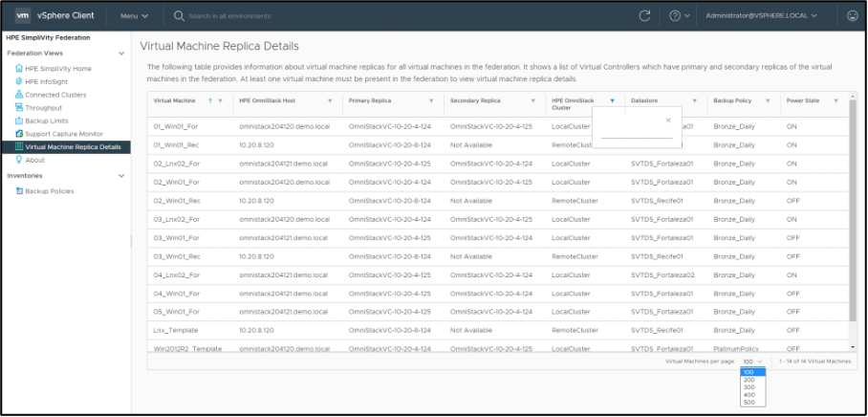Image resolution: width=868 pixels, height=417 pixels.
Task: Filter the Power State column
Action: click(x=835, y=100)
